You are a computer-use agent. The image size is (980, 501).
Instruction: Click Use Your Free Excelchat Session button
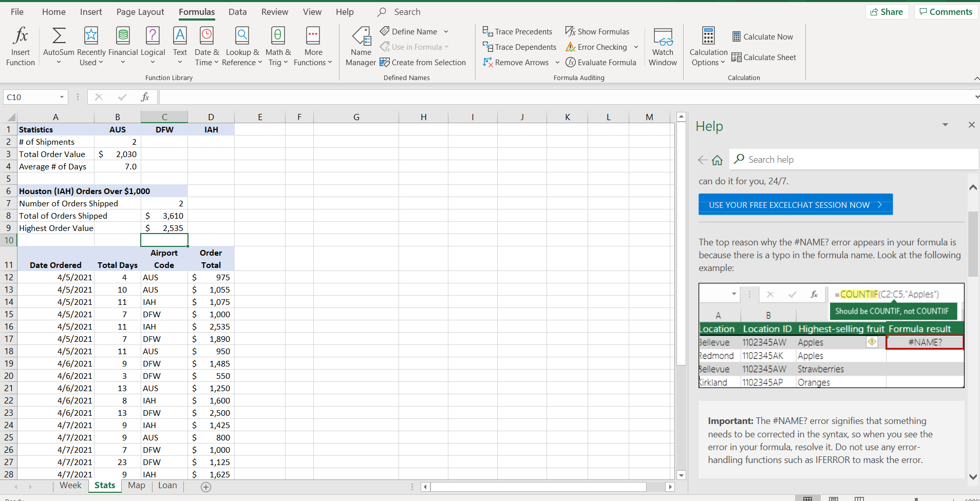tap(795, 205)
